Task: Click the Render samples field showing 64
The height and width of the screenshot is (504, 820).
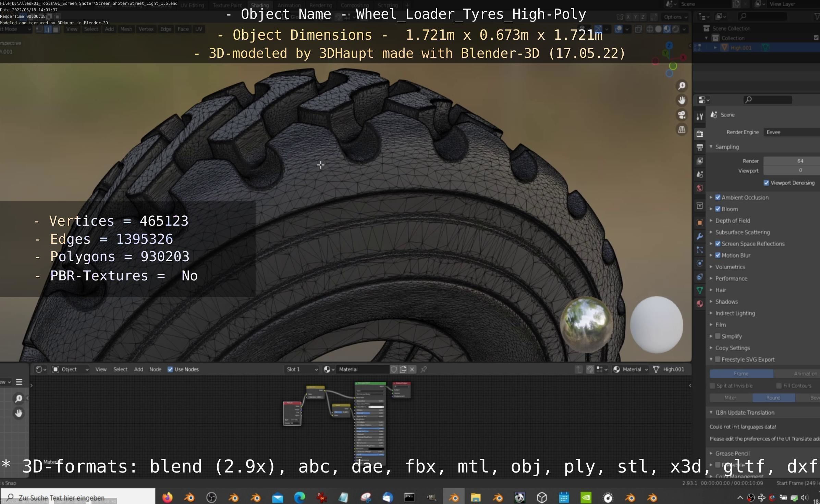Action: (792, 161)
